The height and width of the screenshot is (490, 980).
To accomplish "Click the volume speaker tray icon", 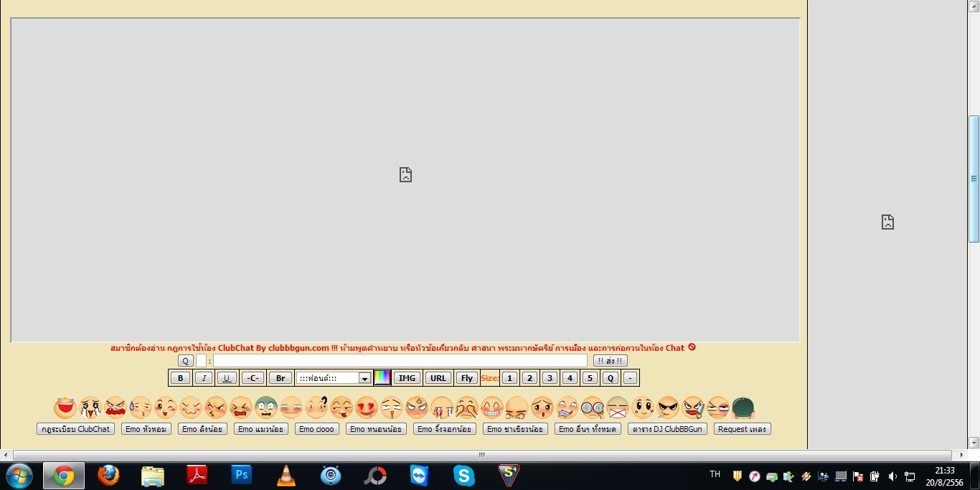I will pos(892,476).
